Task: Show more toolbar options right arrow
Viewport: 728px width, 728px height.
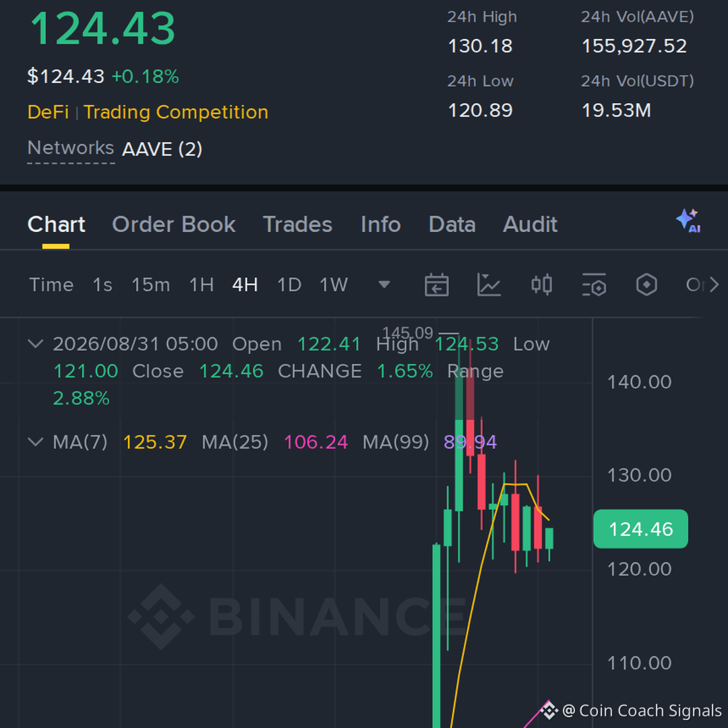Action: pos(714,284)
